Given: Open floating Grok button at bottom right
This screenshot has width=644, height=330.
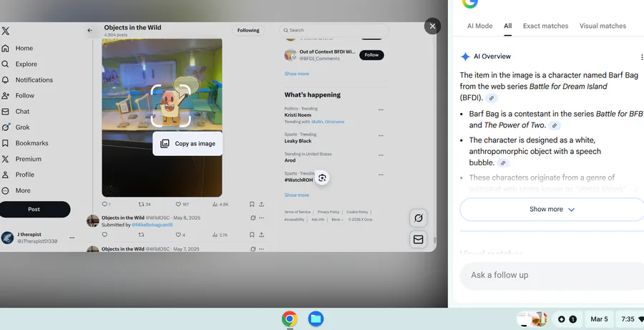Looking at the screenshot, I should tap(419, 218).
